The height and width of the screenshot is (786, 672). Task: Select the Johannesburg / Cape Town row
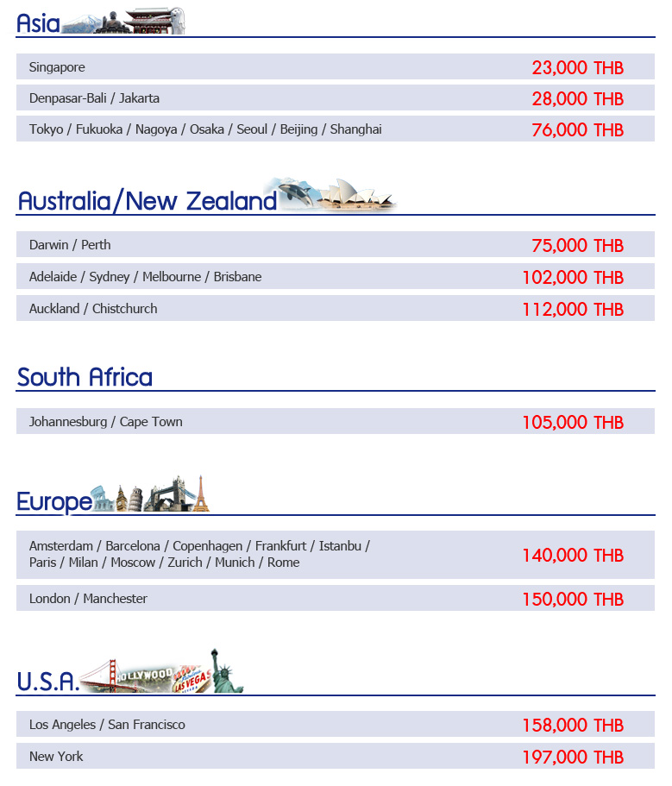[x=335, y=422]
